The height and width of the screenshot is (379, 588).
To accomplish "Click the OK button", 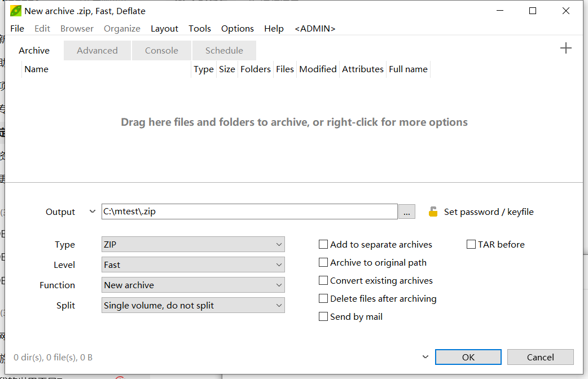I will click(x=468, y=357).
